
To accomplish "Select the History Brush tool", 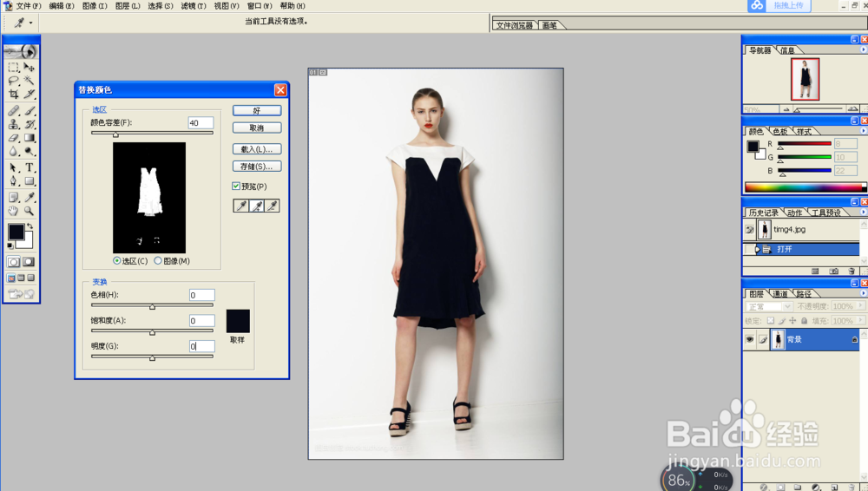I will [30, 124].
